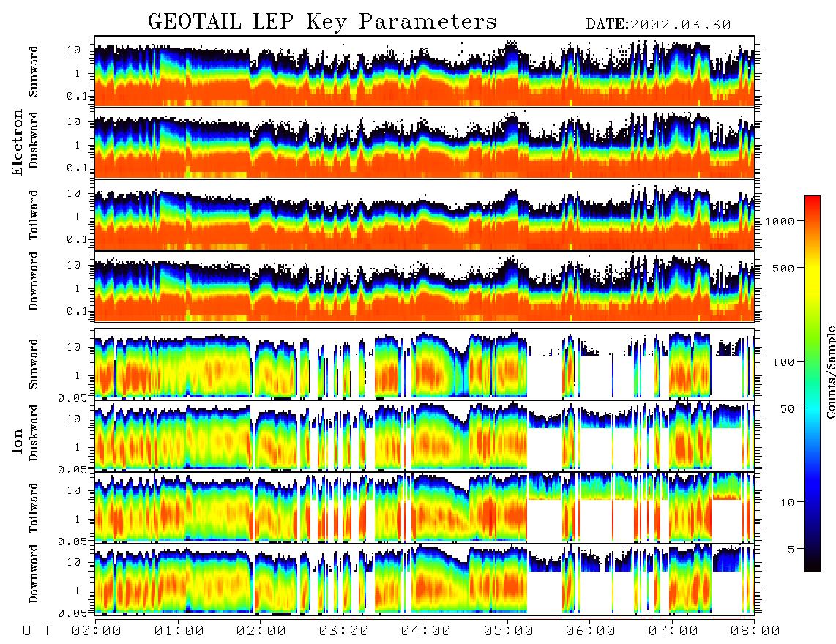Click the 1 tick of Electron Tailward axis
Viewport: 836px width, 644px height.
[78, 217]
